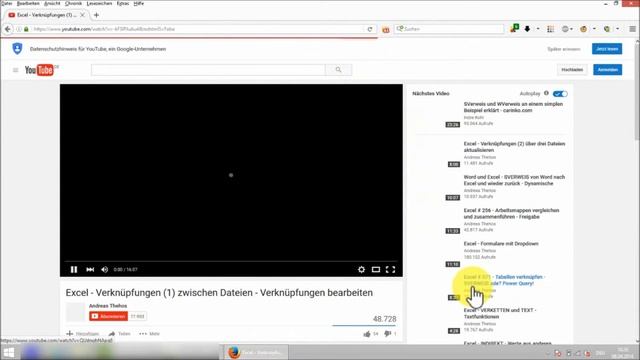Open the Mehr more-actions menu
The height and width of the screenshot is (360, 640).
tap(149, 334)
